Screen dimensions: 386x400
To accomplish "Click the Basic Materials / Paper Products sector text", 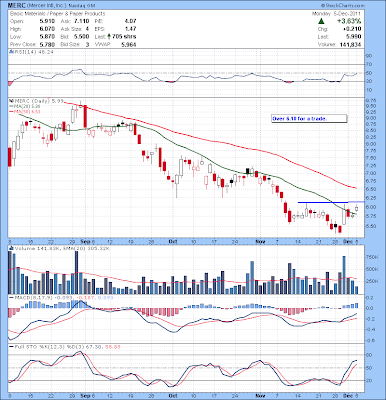I will pyautogui.click(x=58, y=14).
